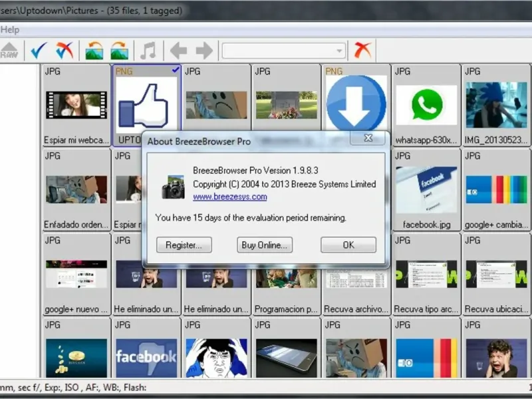Select the bitcoin gold coins thumbnail
Image resolution: width=532 pixels, height=399 pixels.
76,358
